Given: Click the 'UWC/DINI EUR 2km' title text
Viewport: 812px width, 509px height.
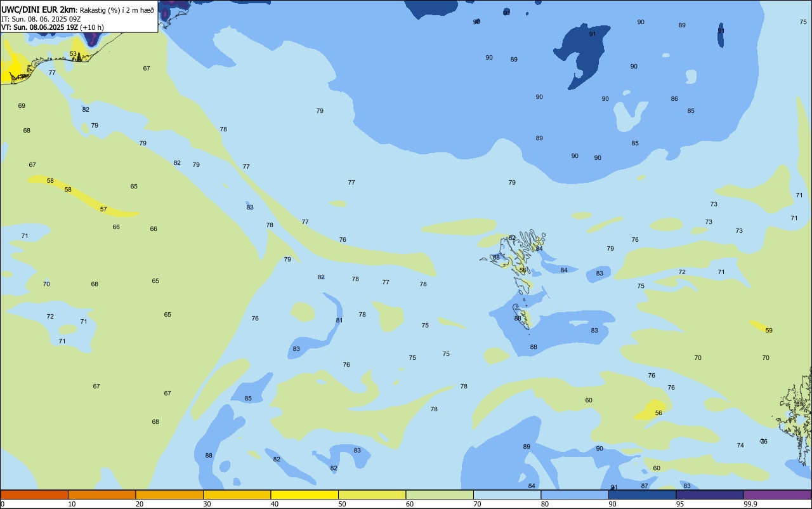Looking at the screenshot, I should pos(38,10).
